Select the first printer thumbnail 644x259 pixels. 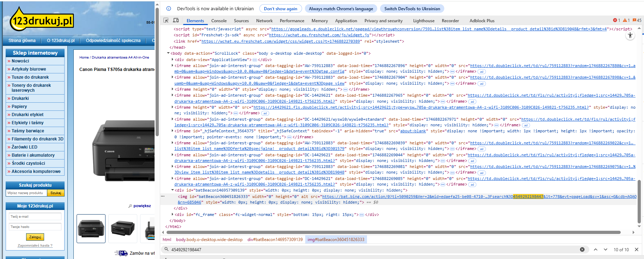[91, 229]
